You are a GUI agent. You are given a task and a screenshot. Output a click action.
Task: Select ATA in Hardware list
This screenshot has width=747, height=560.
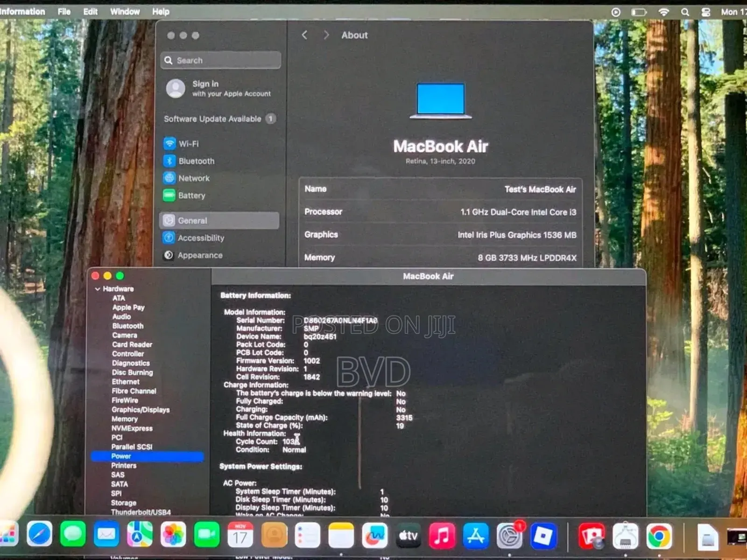[x=119, y=298]
